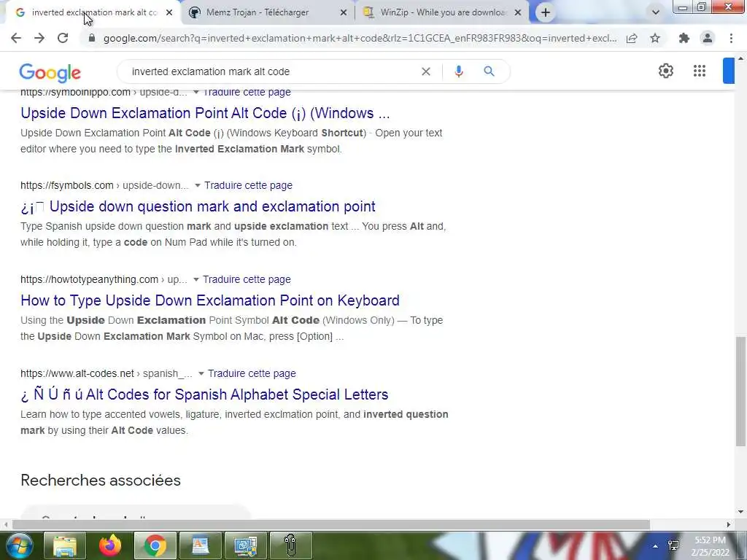Close the Memz Trojan tab
Image resolution: width=747 pixels, height=560 pixels.
coord(343,13)
